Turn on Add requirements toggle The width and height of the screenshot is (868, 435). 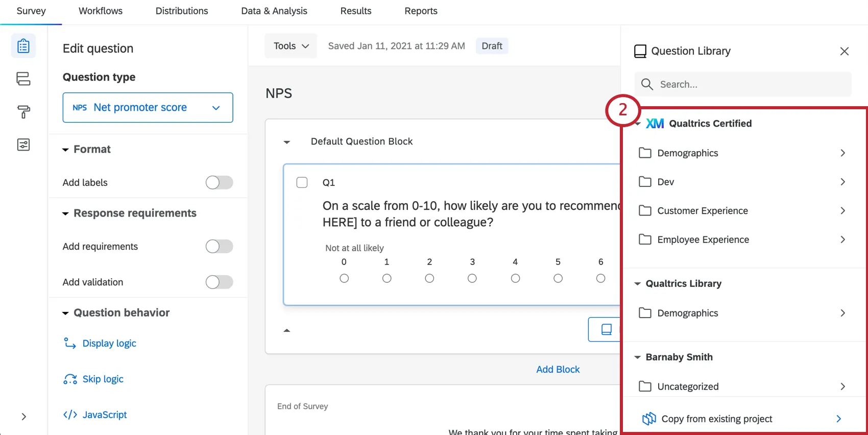tap(219, 247)
